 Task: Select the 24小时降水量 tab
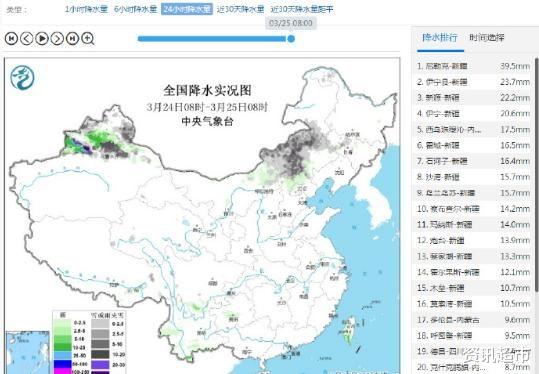(x=187, y=9)
